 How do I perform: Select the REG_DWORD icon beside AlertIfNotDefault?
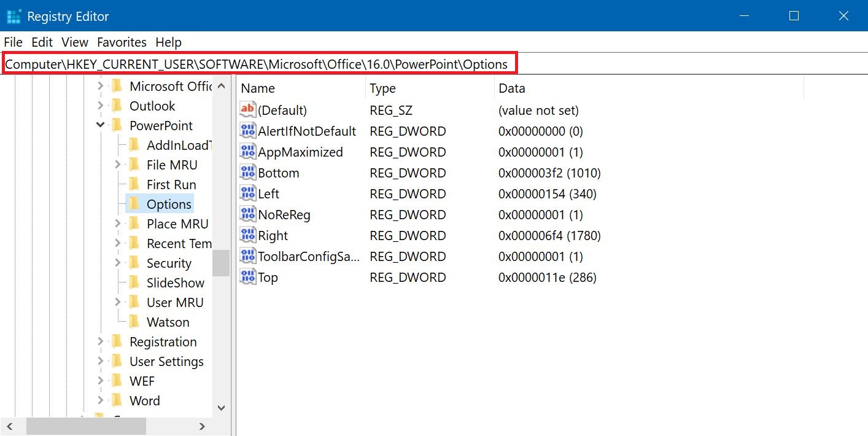247,131
